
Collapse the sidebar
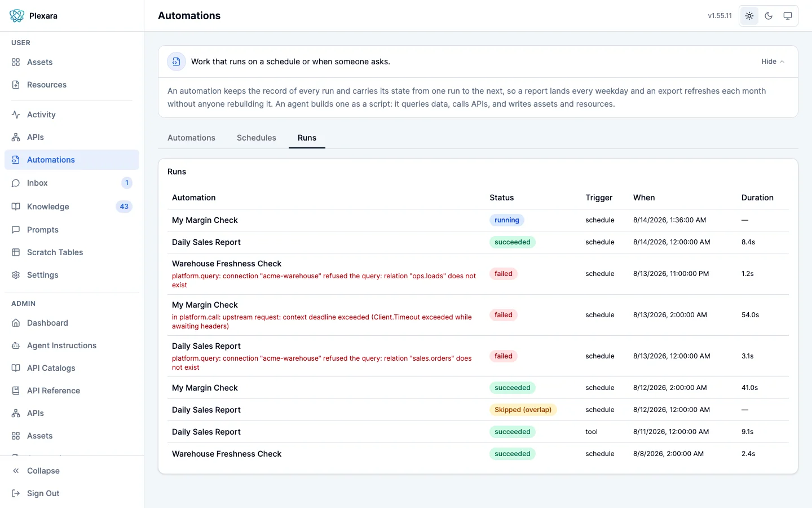(x=72, y=471)
